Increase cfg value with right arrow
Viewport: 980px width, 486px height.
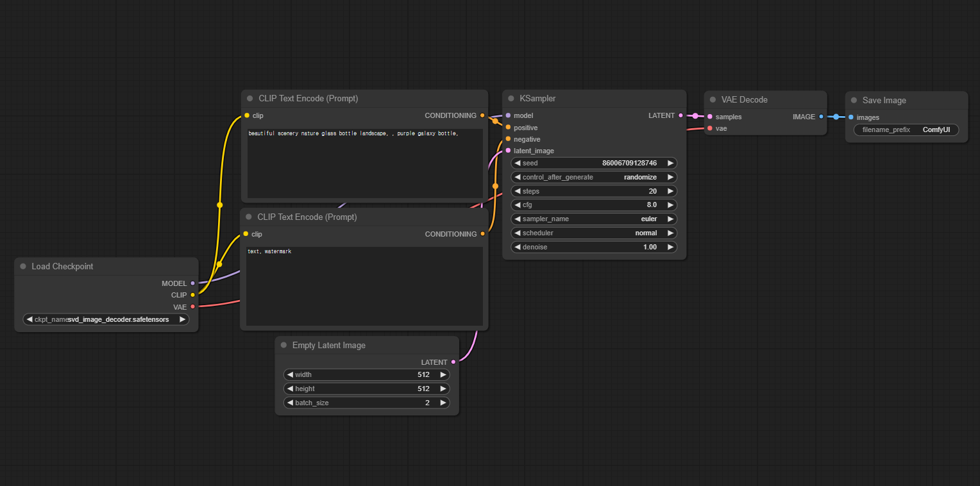tap(670, 205)
